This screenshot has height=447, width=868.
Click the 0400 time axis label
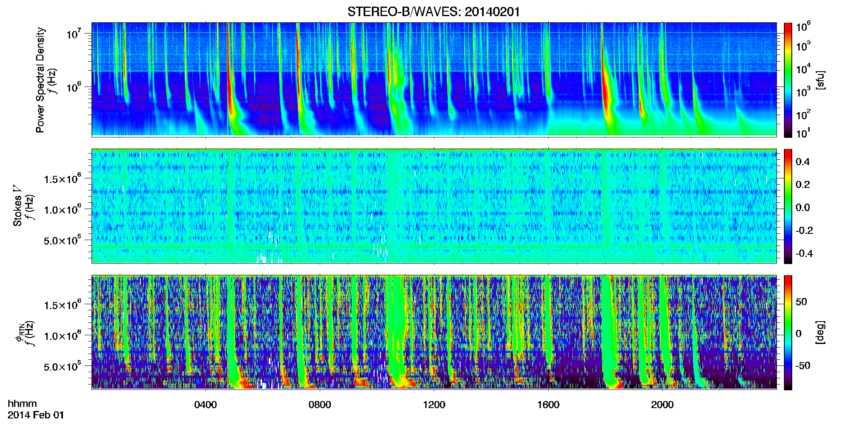[x=205, y=405]
